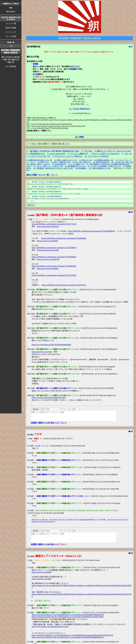The height and width of the screenshot is (644, 136).
Task: Open 過去ログ倉庫 link below thread index
Action: [x=32, y=175]
